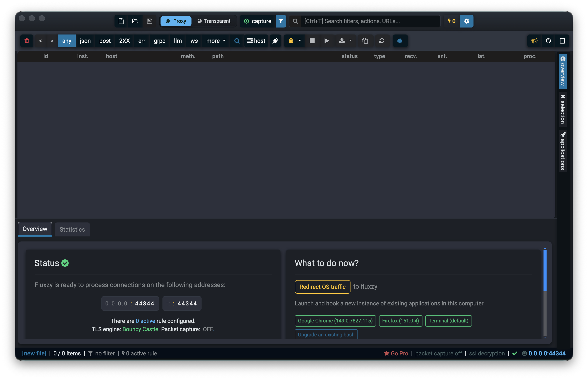Click the orange megaphone announcement icon

pyautogui.click(x=534, y=41)
